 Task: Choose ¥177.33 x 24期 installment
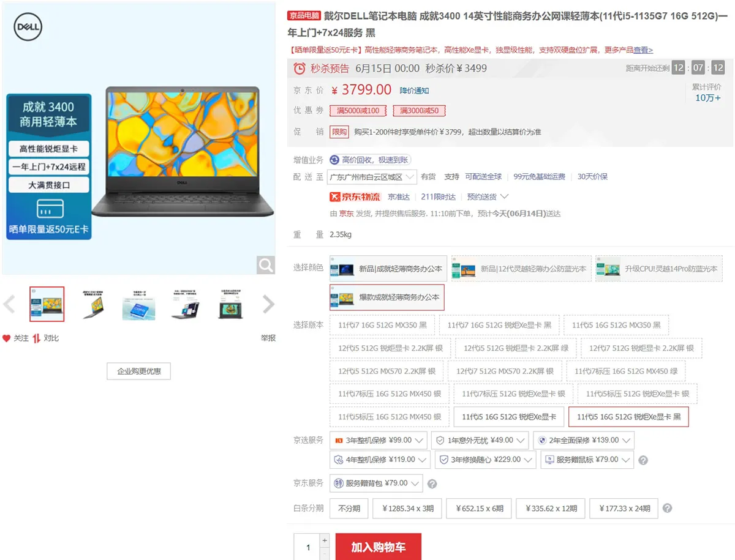(x=624, y=508)
